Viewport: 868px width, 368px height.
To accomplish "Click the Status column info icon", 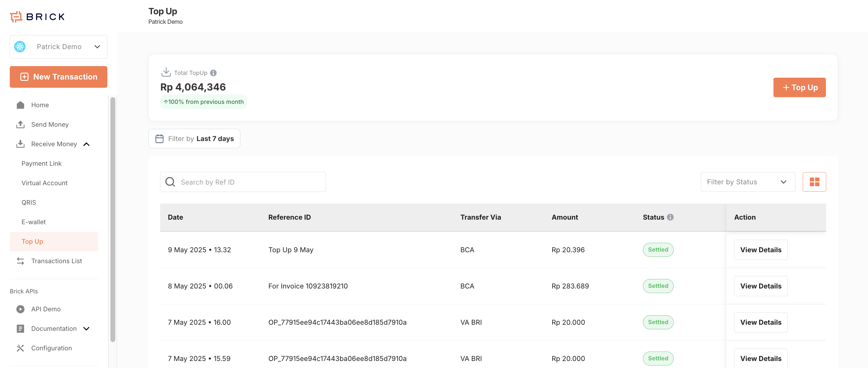I will click(670, 217).
